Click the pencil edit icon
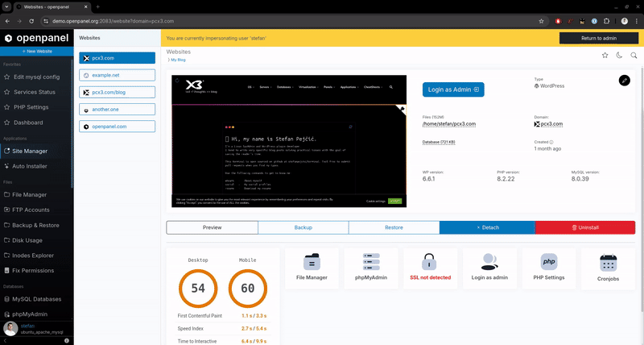This screenshot has height=345, width=644. coord(625,81)
